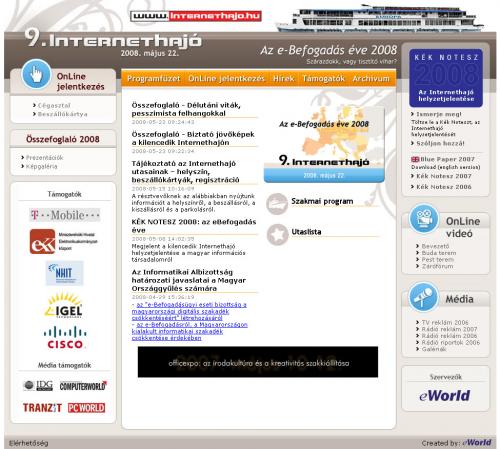Open the eWorld organizer logo
500x449 pixels.
pos(445,396)
